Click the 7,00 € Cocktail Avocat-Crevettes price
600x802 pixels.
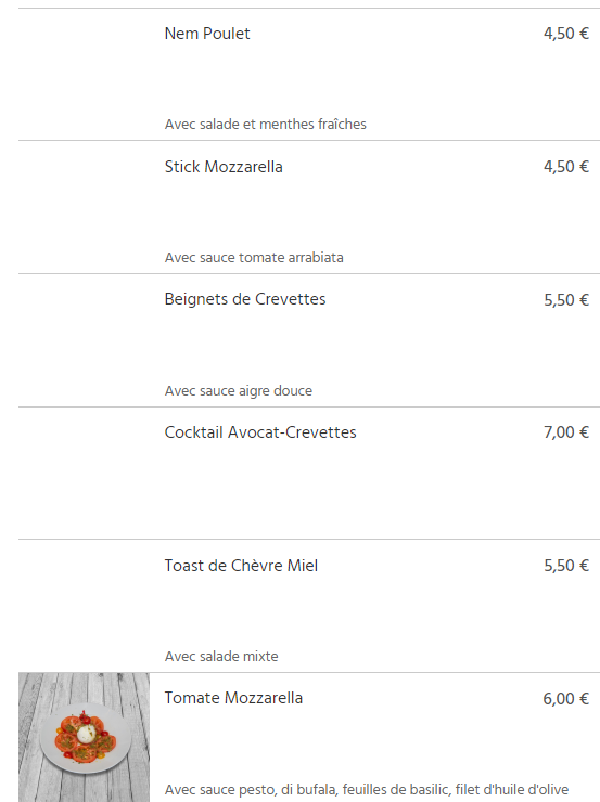pos(566,432)
